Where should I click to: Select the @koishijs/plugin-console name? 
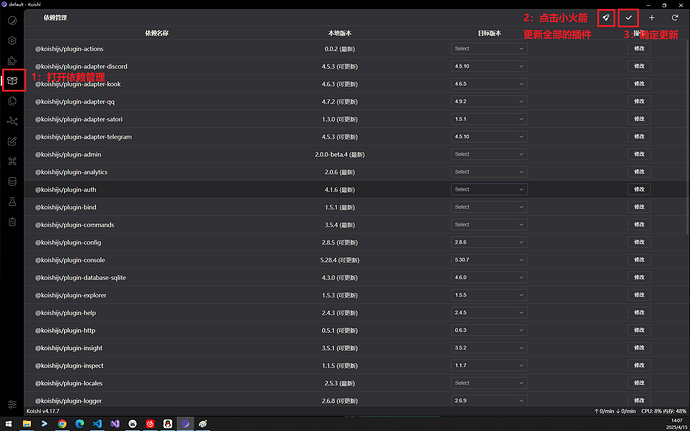70,260
